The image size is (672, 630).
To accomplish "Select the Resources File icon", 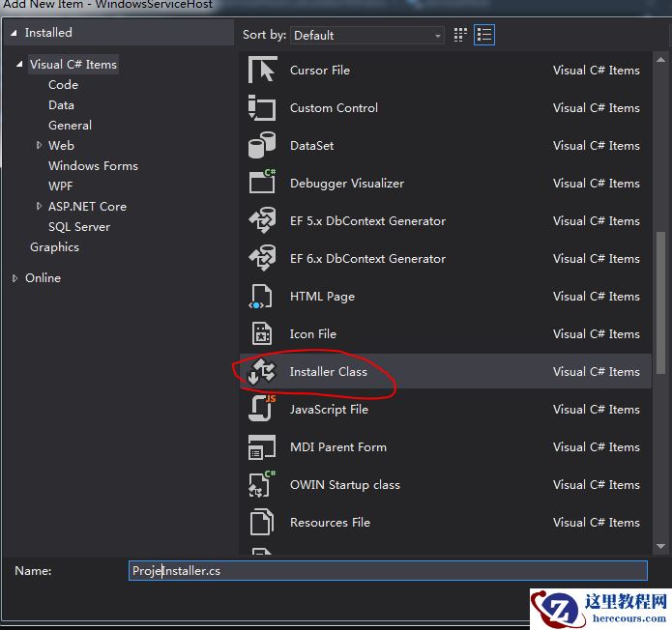I will point(261,522).
